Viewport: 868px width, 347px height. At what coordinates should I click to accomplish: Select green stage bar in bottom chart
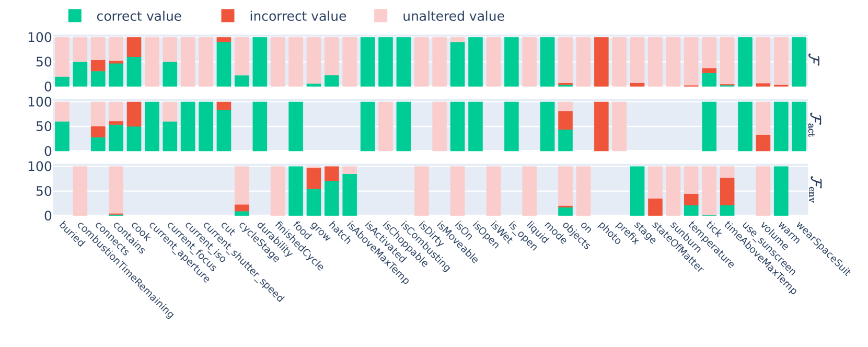[637, 191]
